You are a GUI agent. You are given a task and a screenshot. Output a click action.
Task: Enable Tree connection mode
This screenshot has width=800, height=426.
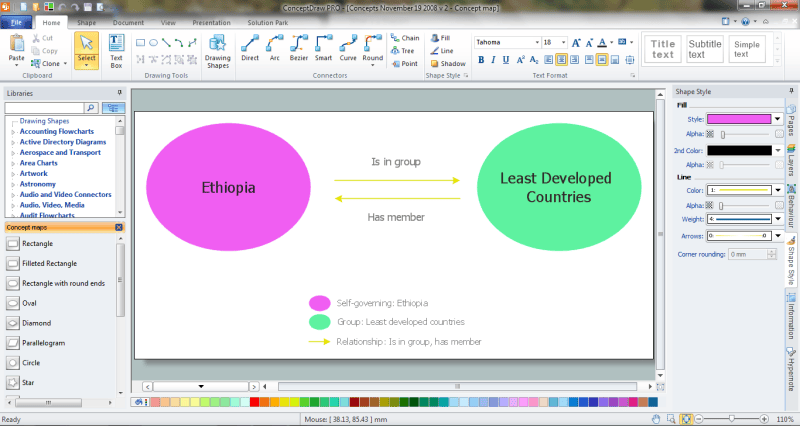coord(403,51)
